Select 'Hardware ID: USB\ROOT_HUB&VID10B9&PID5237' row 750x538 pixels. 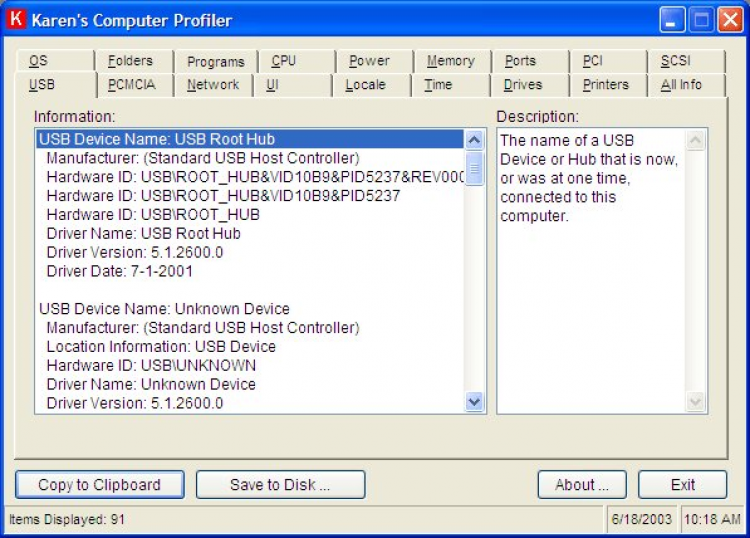point(250,196)
